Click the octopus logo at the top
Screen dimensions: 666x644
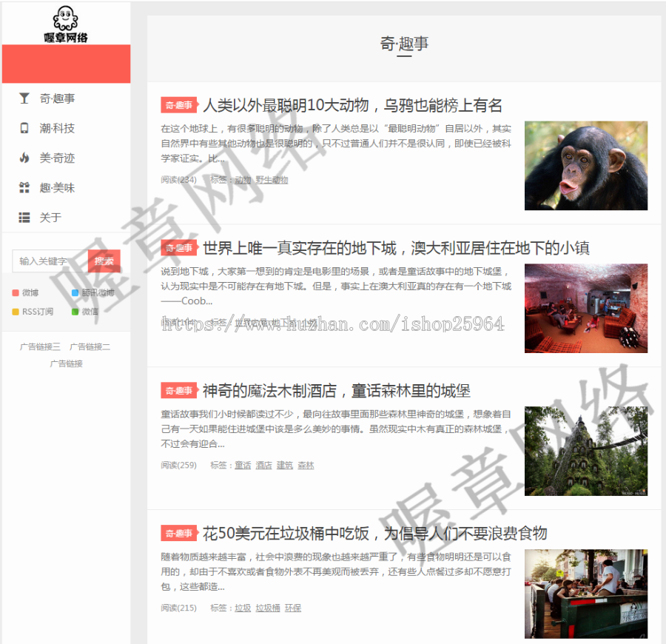point(67,21)
